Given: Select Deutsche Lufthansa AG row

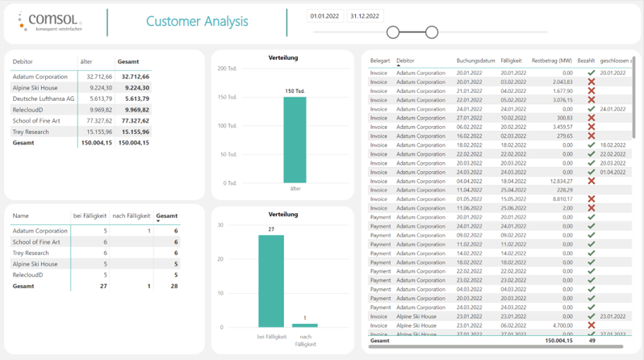Looking at the screenshot, I should 43,98.
